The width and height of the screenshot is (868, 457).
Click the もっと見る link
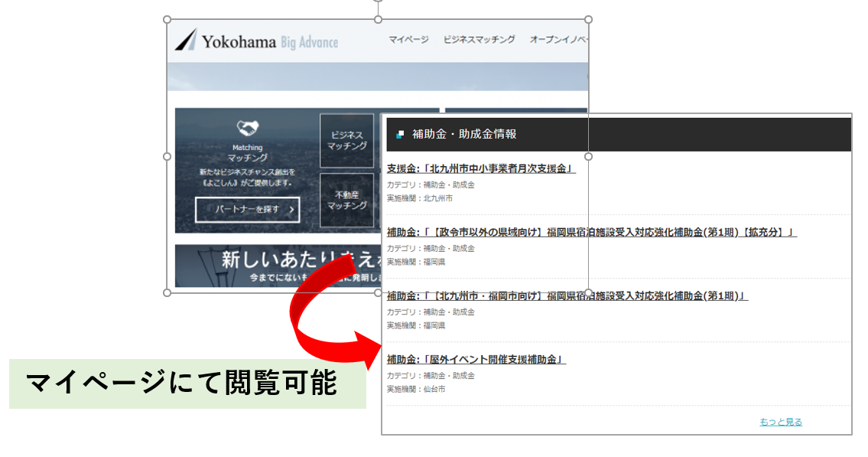[x=780, y=422]
